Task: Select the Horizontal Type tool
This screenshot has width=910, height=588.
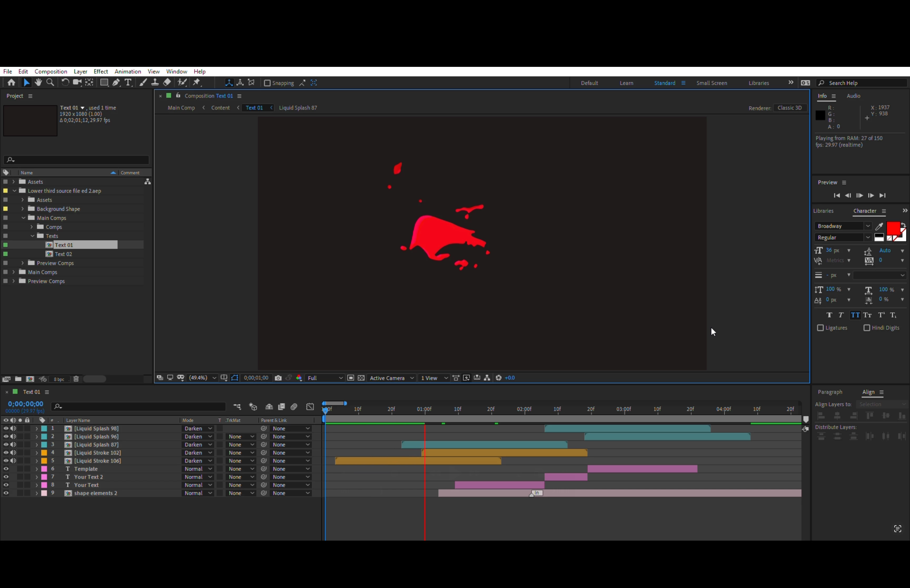Action: pos(128,82)
